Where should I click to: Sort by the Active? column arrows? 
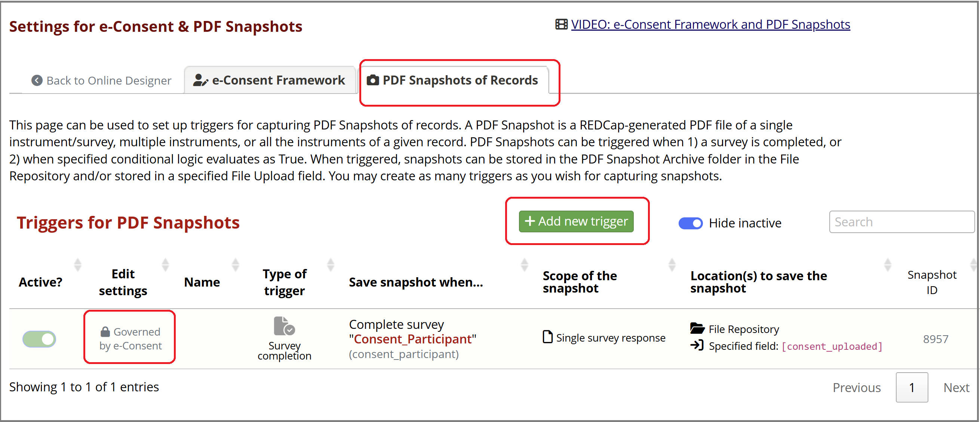pos(78,264)
